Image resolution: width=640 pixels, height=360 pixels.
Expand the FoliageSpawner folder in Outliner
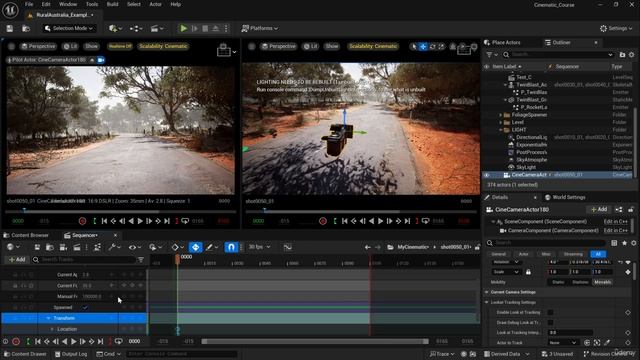click(x=501, y=115)
